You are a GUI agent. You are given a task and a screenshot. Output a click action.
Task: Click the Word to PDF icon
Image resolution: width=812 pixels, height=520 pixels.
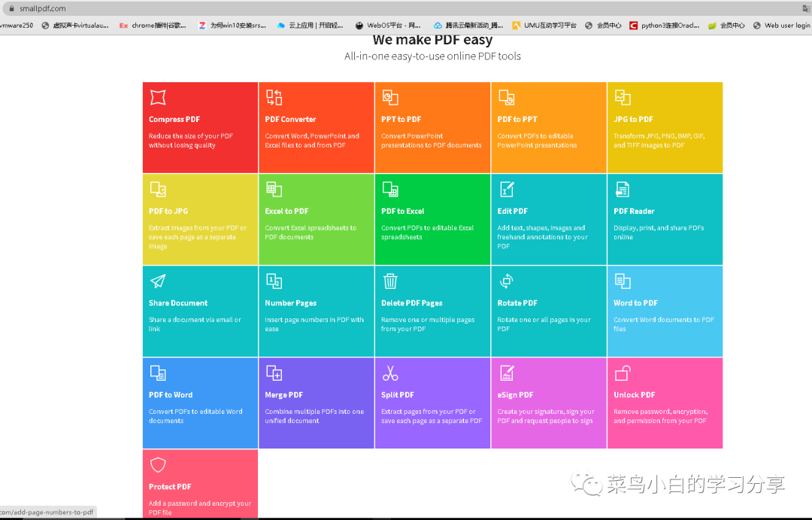[x=623, y=281]
